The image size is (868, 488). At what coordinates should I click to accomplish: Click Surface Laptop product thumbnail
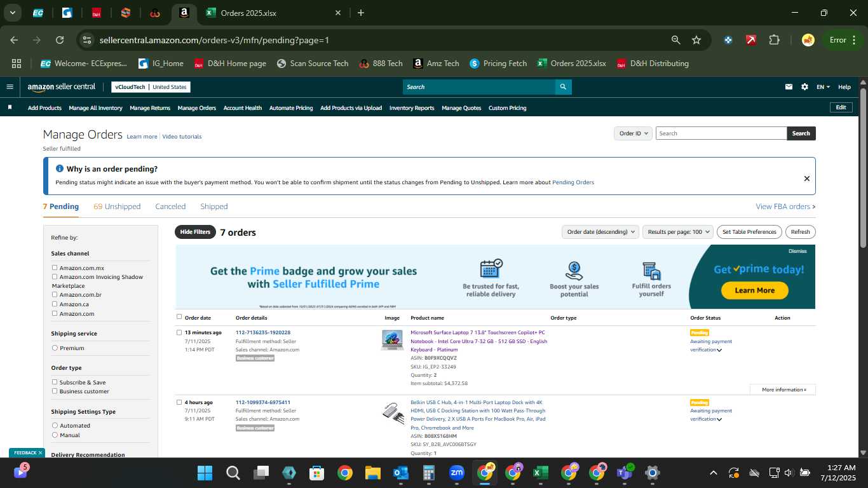[392, 340]
